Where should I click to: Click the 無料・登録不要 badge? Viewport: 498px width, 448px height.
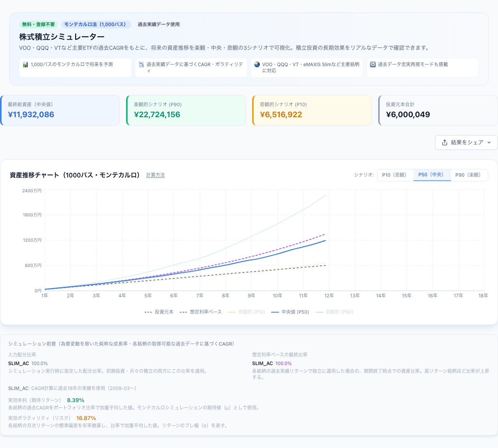(39, 25)
